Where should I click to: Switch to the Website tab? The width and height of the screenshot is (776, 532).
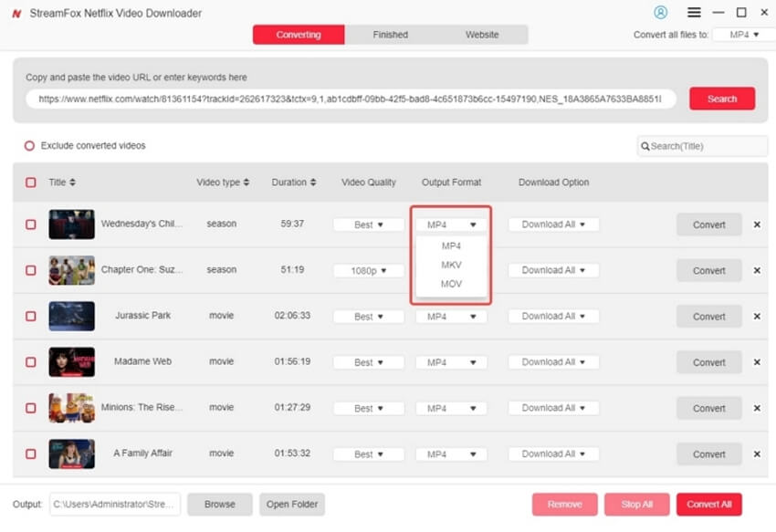tap(482, 35)
